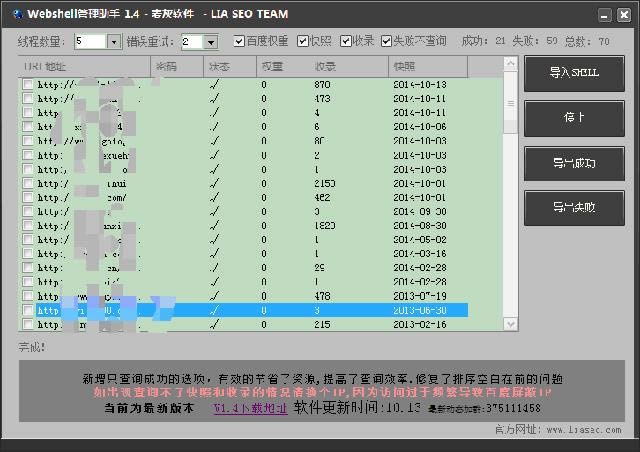Image resolution: width=640 pixels, height=452 pixels.
Task: Sort by the 快照 column header
Action: (428, 67)
